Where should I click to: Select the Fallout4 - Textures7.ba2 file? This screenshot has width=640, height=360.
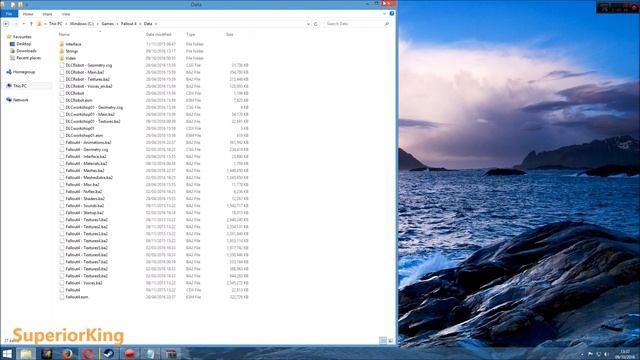point(87,262)
